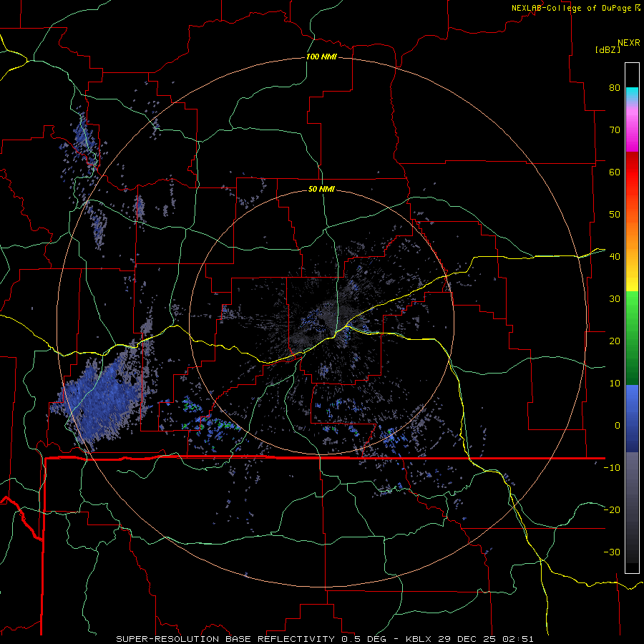
Task: Click the 40 dBZ scale value
Action: click(x=615, y=256)
